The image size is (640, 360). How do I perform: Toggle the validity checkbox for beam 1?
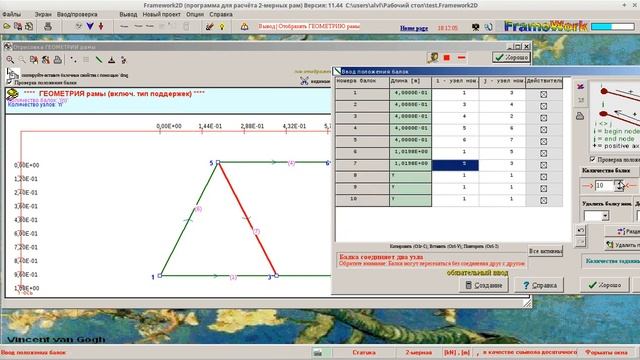click(543, 94)
